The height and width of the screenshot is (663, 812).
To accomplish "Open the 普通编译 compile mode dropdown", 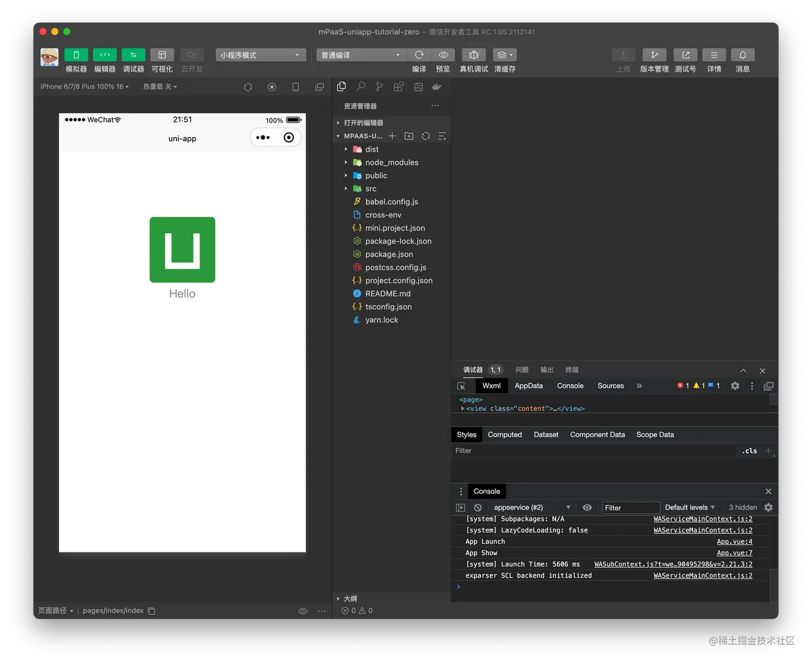I will 362,55.
